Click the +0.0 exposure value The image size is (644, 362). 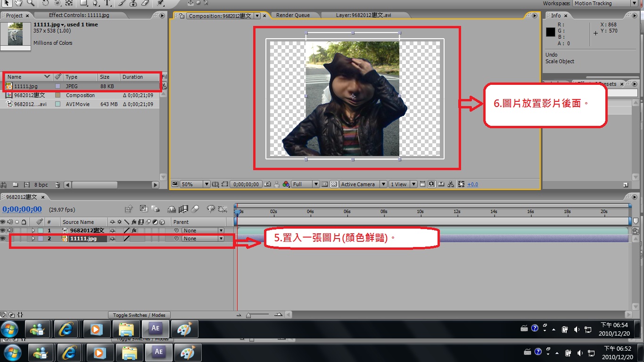pos(472,184)
